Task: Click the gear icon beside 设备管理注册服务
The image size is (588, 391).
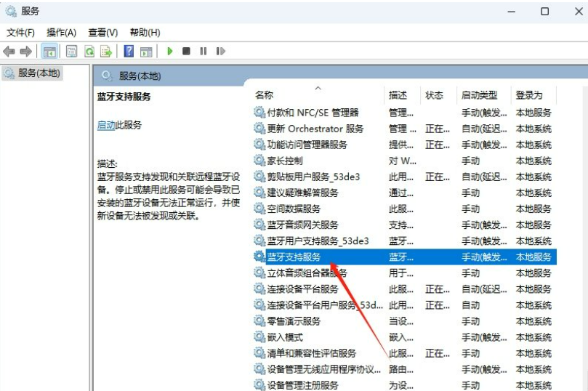Action: (x=259, y=384)
